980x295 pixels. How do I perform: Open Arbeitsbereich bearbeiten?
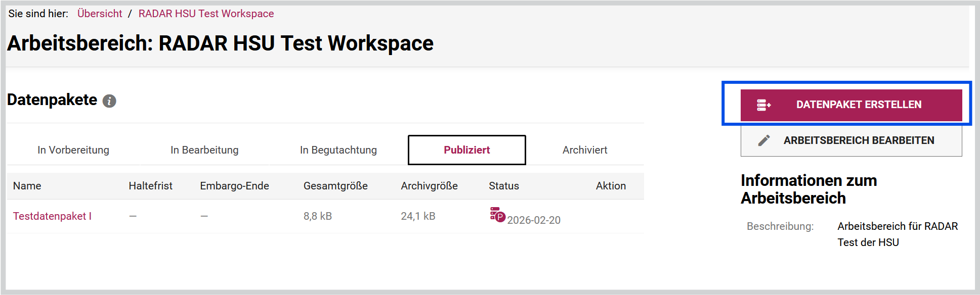pyautogui.click(x=851, y=141)
